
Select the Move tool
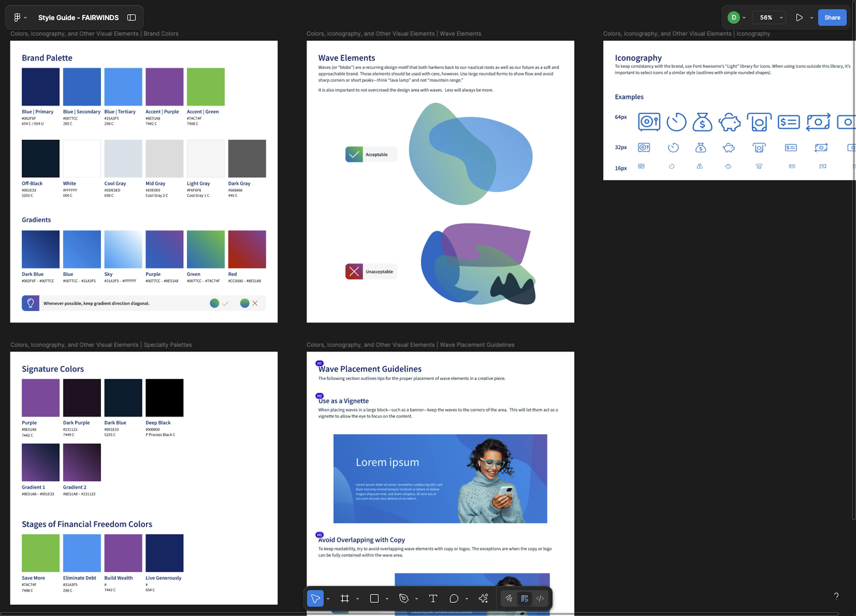point(315,598)
